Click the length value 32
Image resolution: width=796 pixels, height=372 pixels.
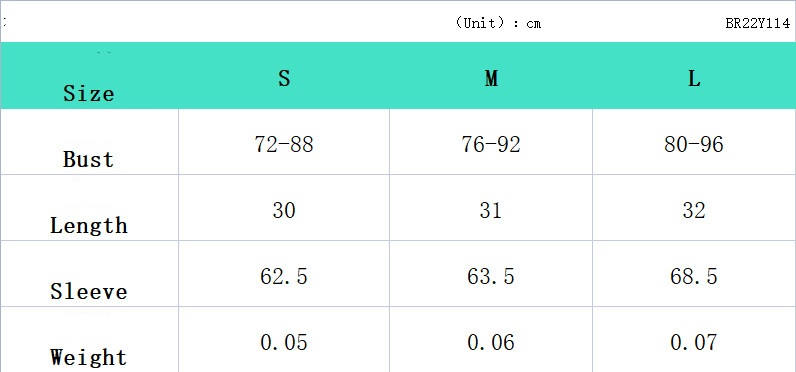[x=694, y=210]
